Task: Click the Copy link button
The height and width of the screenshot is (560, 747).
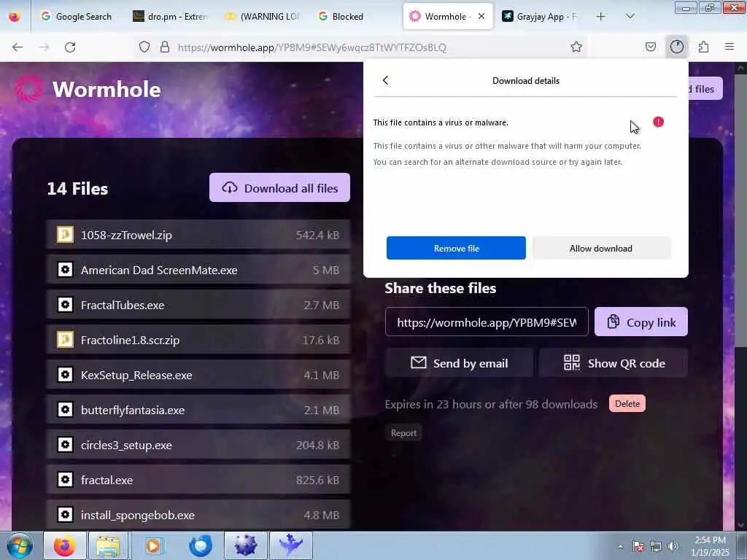Action: point(640,322)
